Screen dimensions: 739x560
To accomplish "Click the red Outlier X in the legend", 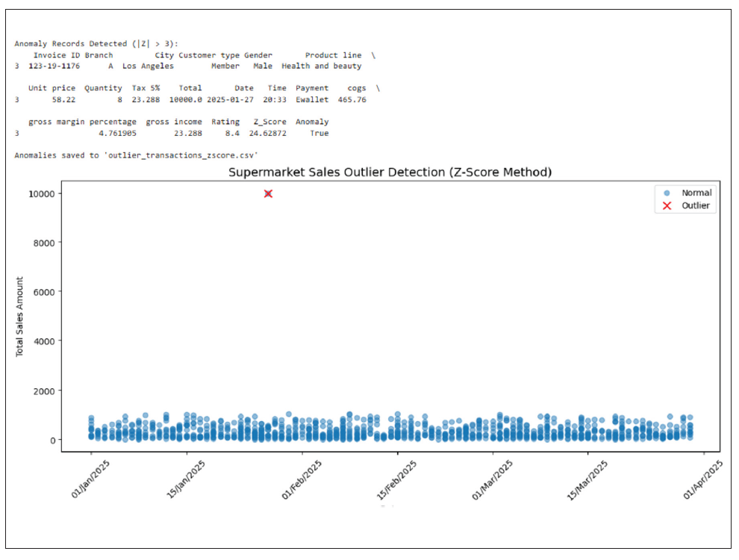I will point(667,205).
